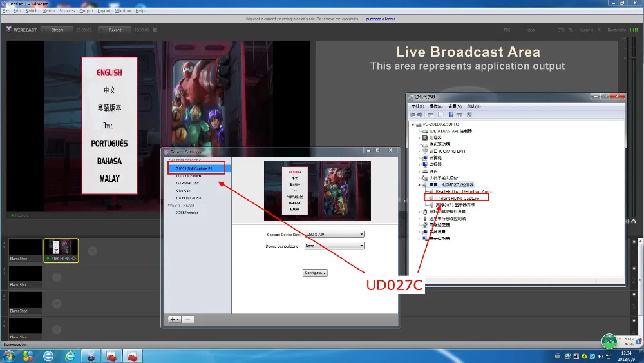The image size is (644, 363).
Task: Add a shot to the fourth layer with plus icon
Action: pos(57,329)
